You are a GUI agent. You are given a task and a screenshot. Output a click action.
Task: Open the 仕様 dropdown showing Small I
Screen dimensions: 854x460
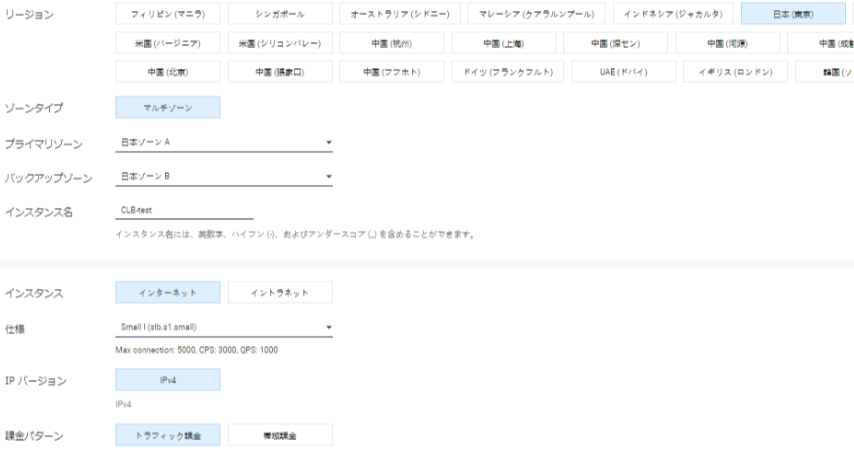(x=224, y=327)
